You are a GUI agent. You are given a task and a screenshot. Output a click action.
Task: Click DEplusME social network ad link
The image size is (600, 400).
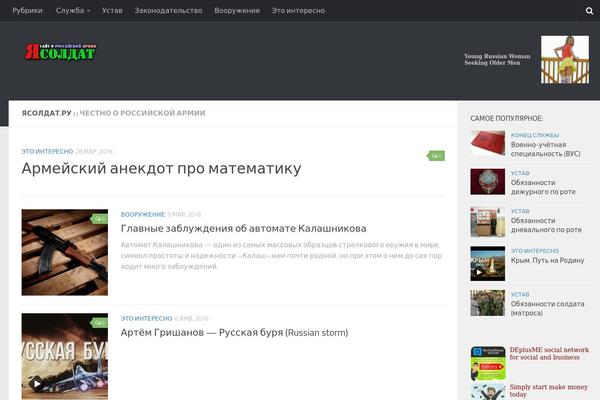click(549, 353)
